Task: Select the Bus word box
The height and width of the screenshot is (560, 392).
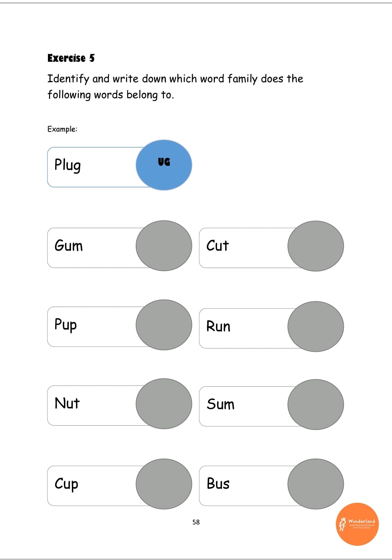Action: 248,486
